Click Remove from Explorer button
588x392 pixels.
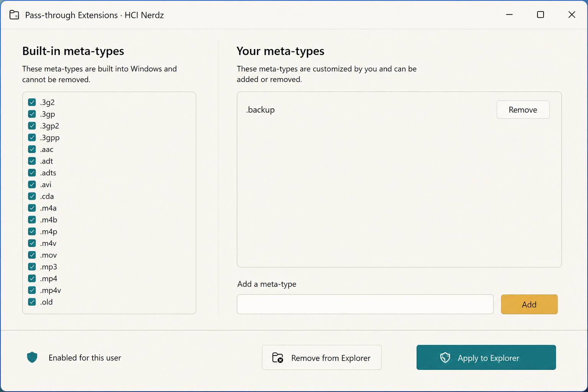(322, 358)
